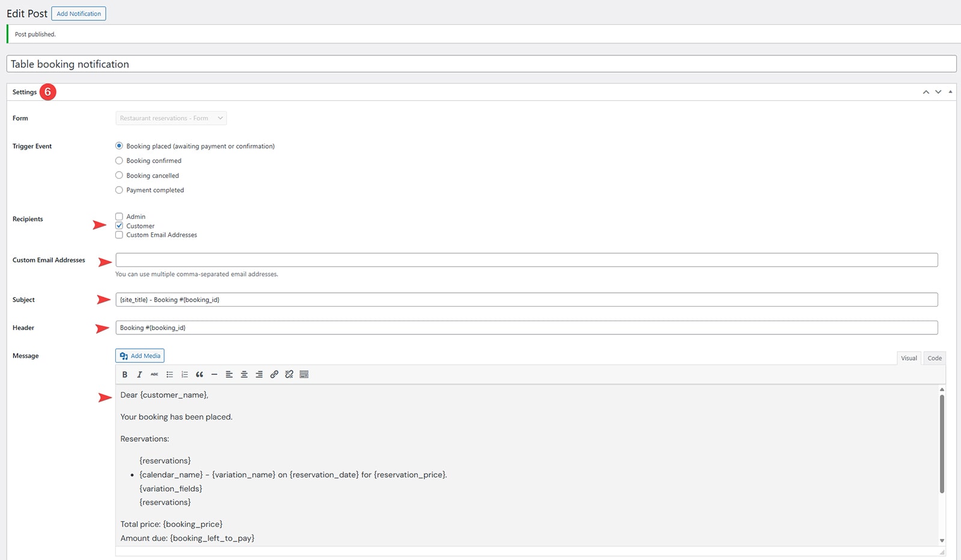Insert a numbered list
This screenshot has height=560, width=961.
pyautogui.click(x=184, y=374)
